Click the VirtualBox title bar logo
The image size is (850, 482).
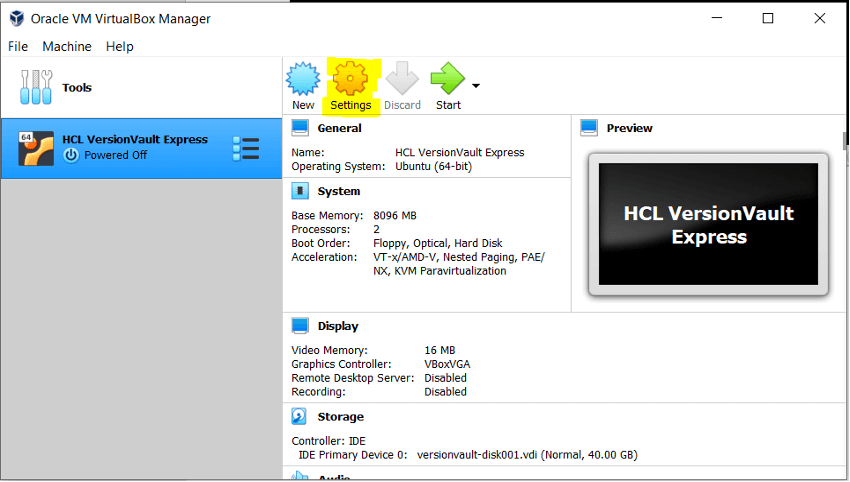point(17,18)
